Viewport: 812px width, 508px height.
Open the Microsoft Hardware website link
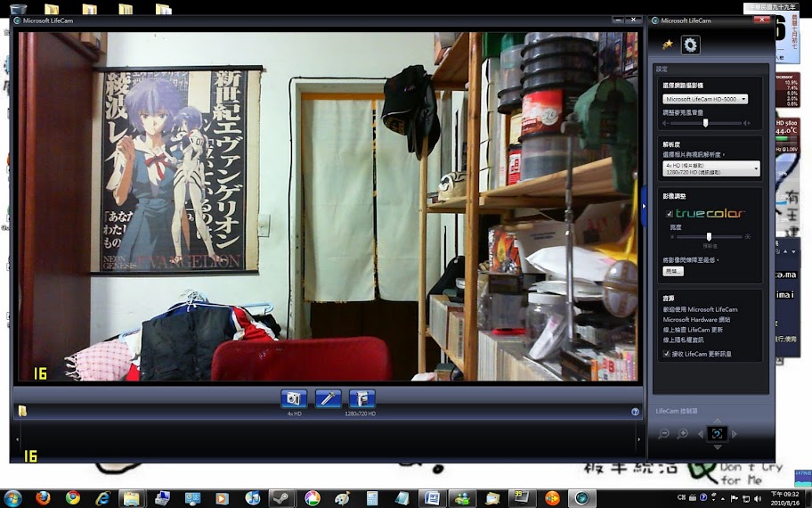[696, 320]
